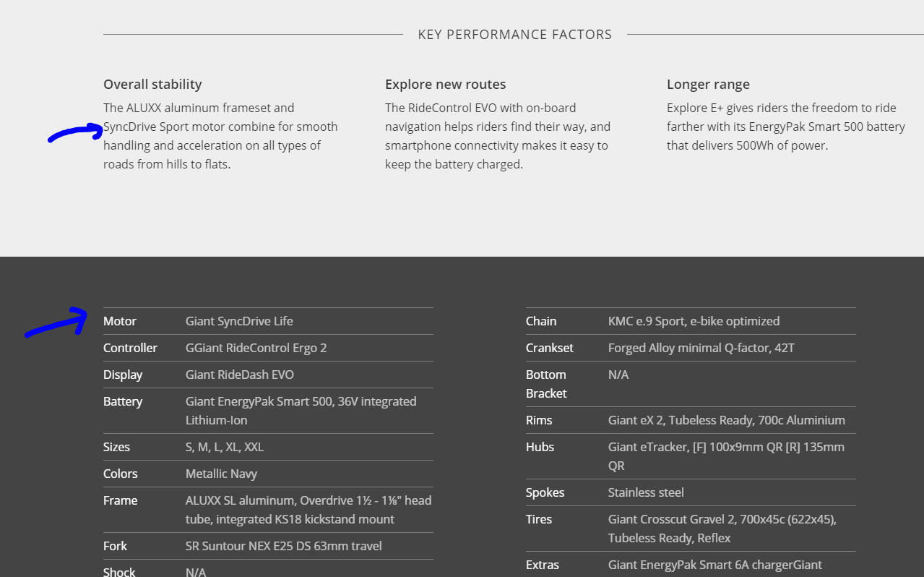This screenshot has height=577, width=924.
Task: Click the "Key Performance Factors" section heading
Action: tap(514, 35)
